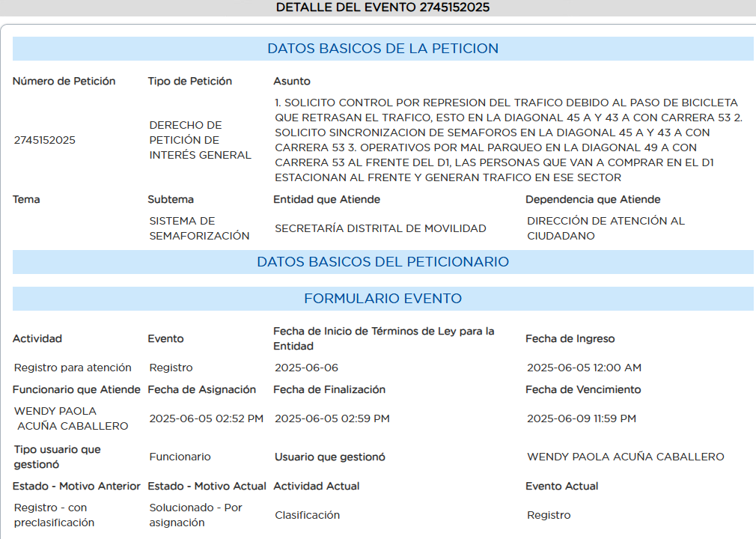
Task: Select the petition number 2745152025 value
Action: point(44,140)
